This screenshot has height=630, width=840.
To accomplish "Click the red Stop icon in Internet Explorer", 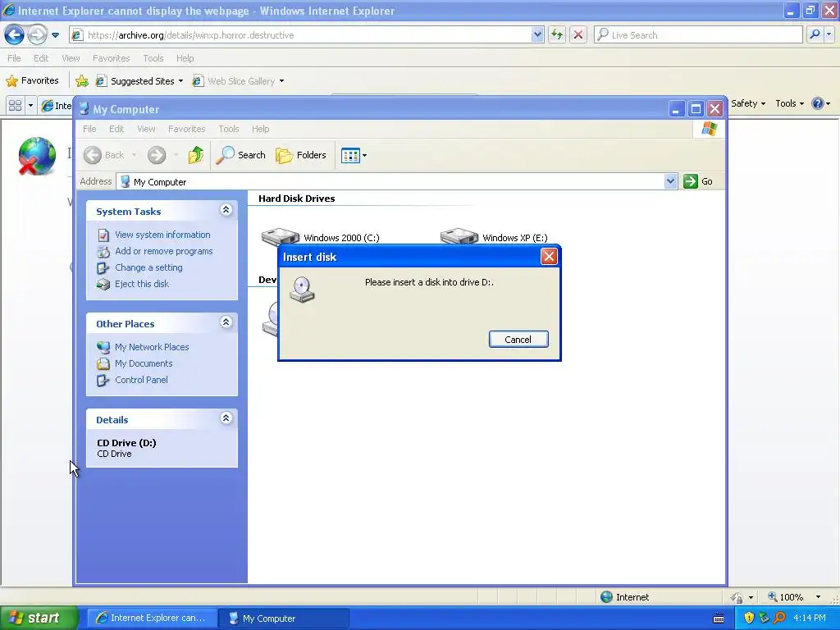I will click(578, 35).
